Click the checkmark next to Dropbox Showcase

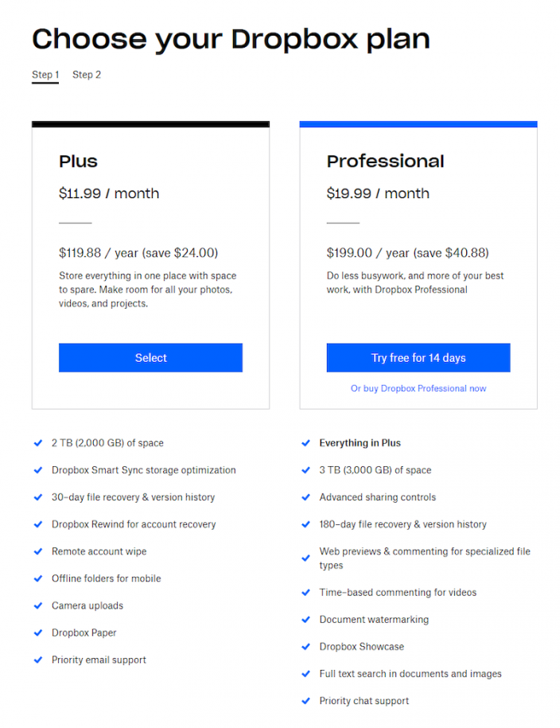[305, 647]
